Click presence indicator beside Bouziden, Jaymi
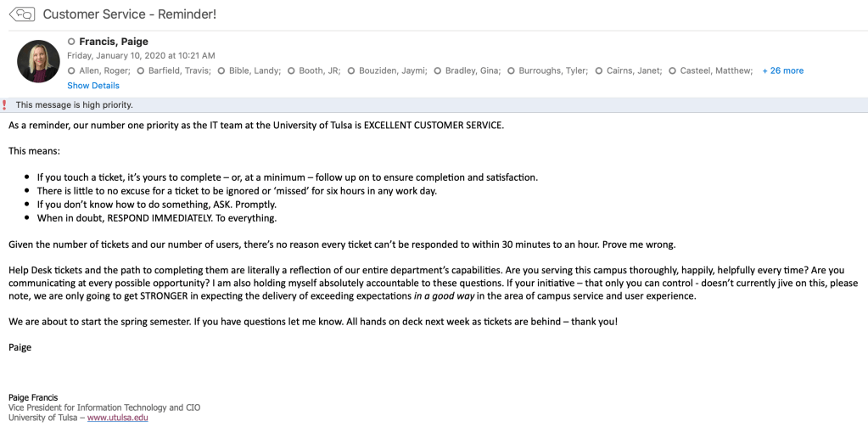 350,70
